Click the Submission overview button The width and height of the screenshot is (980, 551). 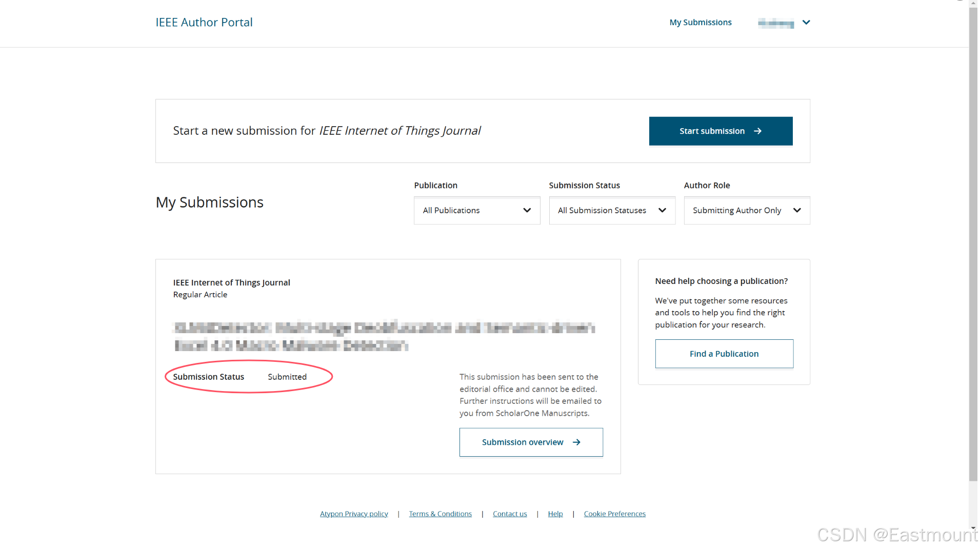[531, 442]
